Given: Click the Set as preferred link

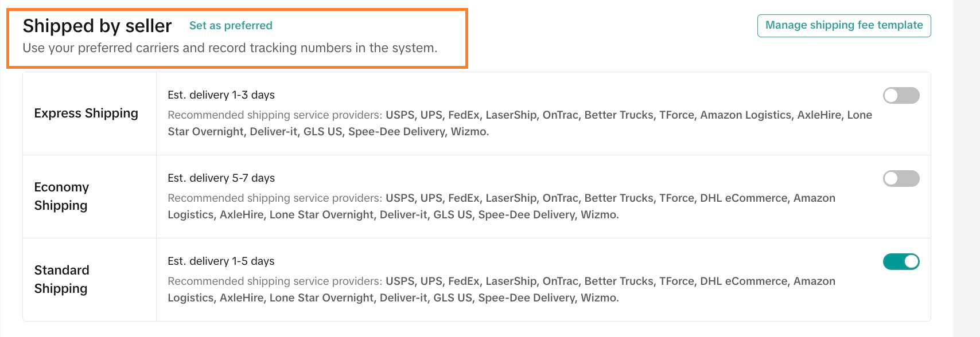Looking at the screenshot, I should (x=231, y=26).
